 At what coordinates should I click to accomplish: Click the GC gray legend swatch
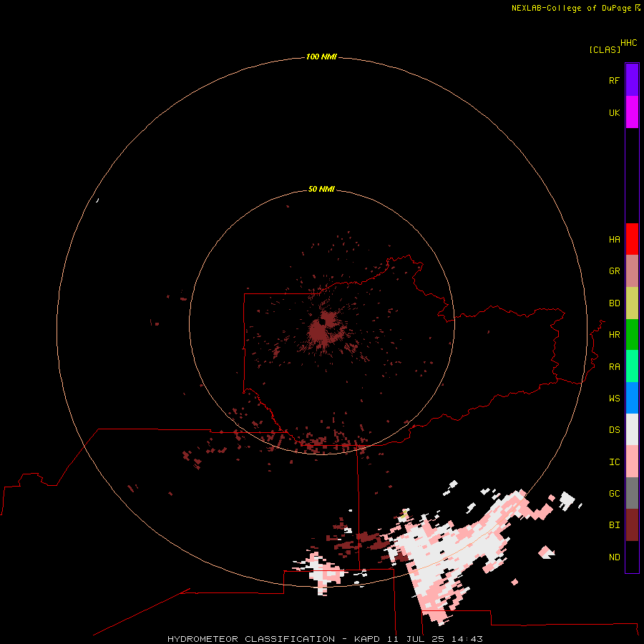tap(632, 493)
